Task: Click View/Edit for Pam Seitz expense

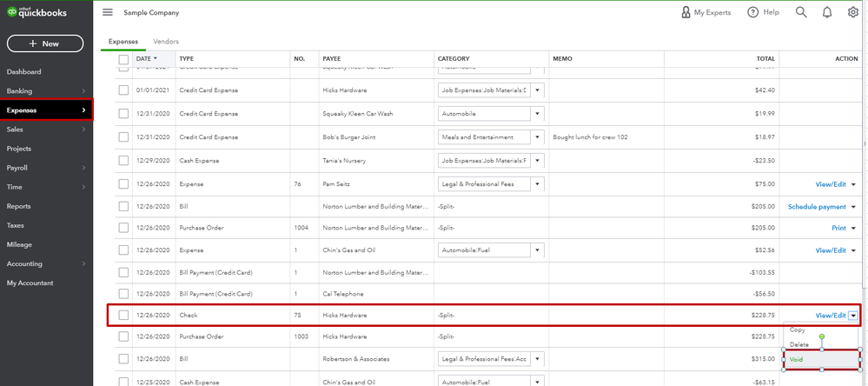Action: click(x=831, y=183)
